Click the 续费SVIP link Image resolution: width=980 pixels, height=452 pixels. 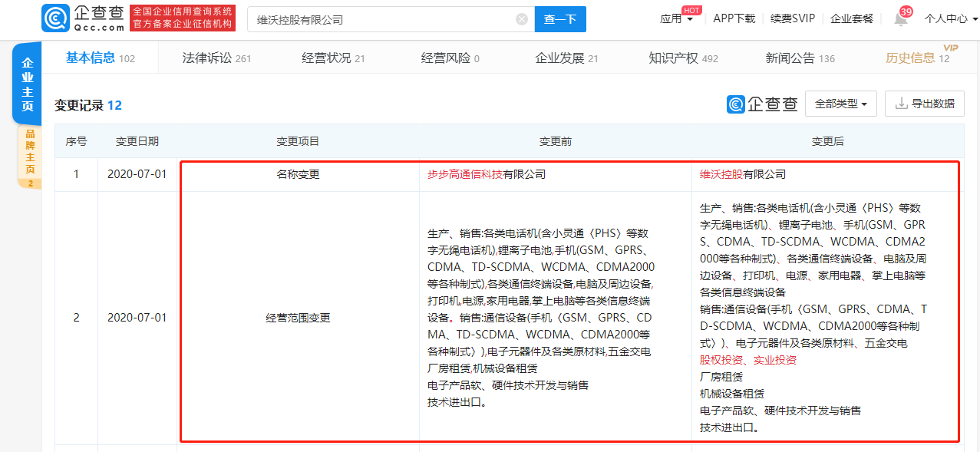[793, 19]
